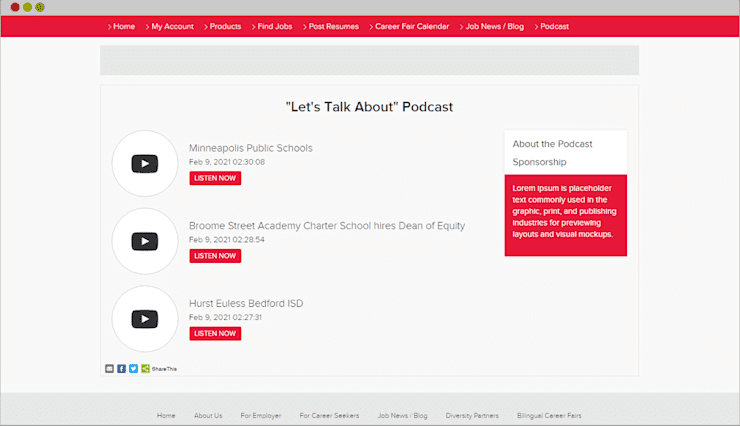
Task: Open the Sponsorship sidebar link
Action: (x=539, y=162)
